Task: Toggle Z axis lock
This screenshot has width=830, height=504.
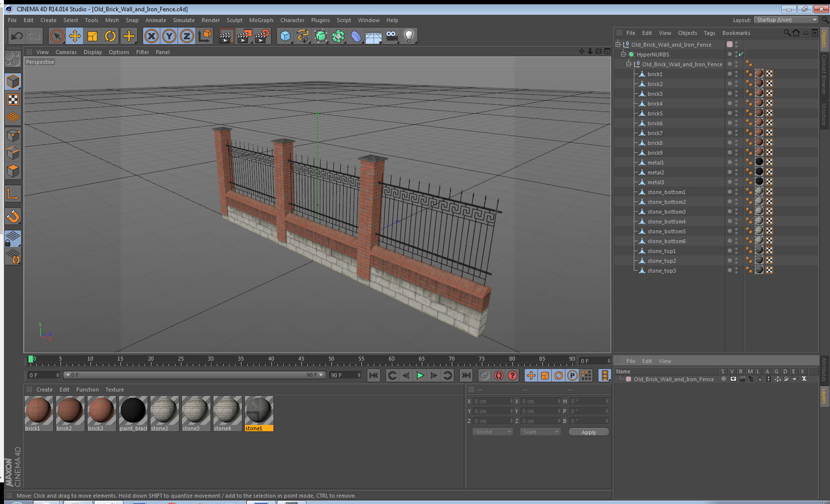Action: [187, 36]
